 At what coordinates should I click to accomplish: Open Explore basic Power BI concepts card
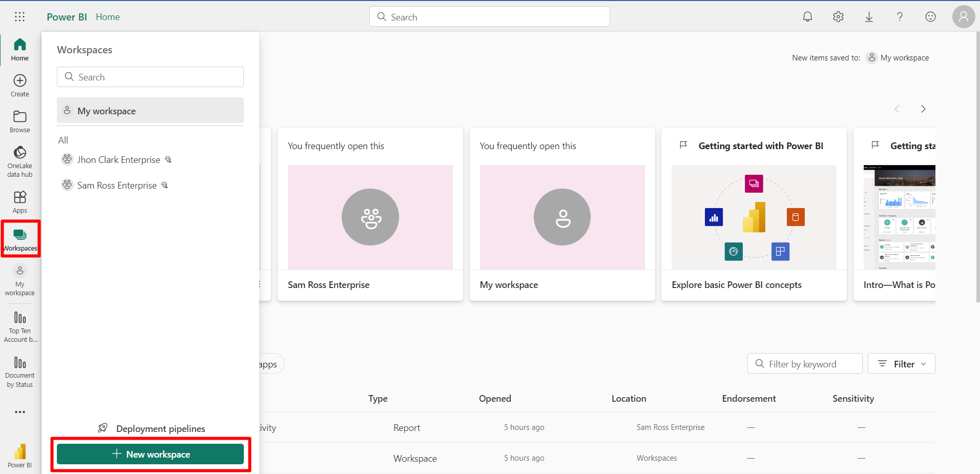point(754,214)
